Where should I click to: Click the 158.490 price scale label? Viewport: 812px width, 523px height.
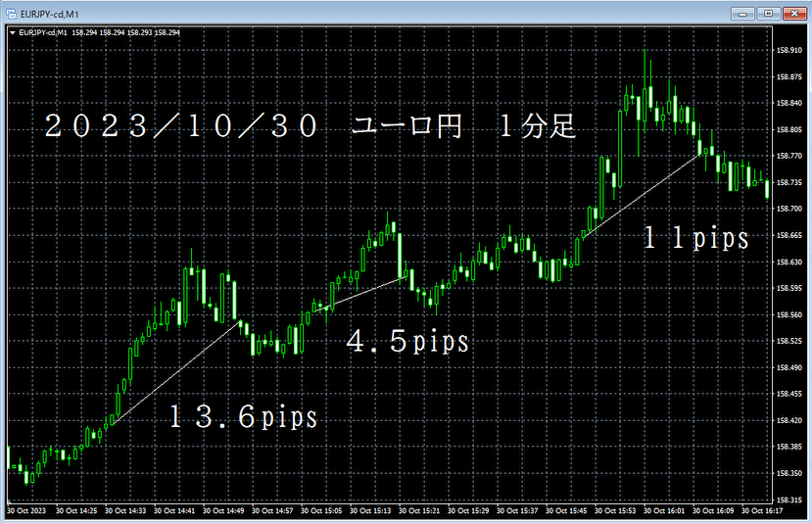coord(789,367)
